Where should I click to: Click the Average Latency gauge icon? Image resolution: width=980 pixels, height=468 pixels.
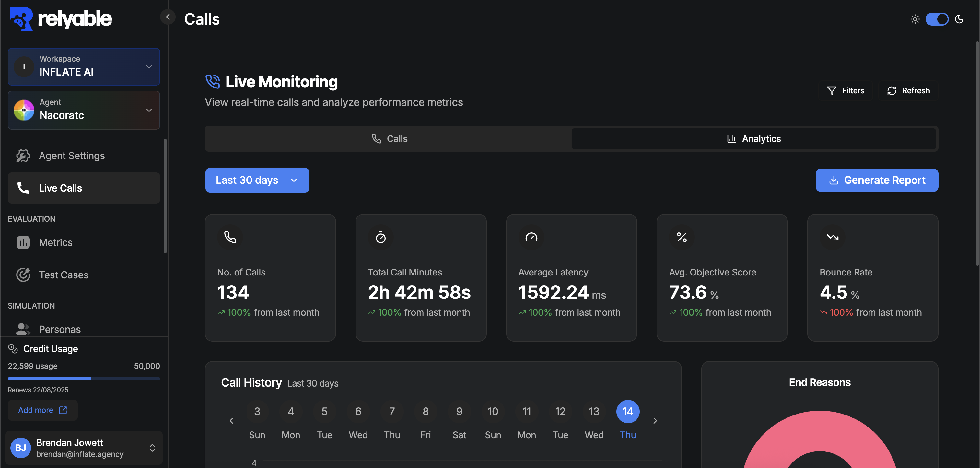pos(531,237)
